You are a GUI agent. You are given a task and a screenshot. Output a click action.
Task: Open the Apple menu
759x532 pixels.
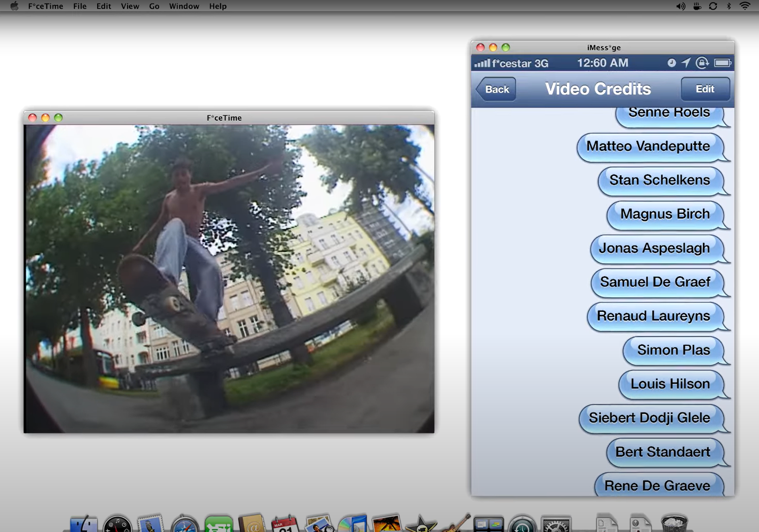(14, 6)
